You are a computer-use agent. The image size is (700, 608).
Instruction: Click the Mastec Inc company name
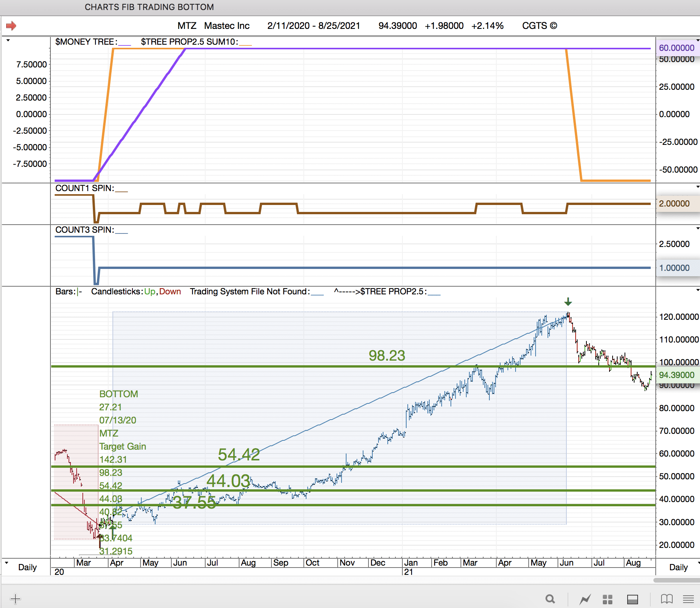tap(227, 26)
